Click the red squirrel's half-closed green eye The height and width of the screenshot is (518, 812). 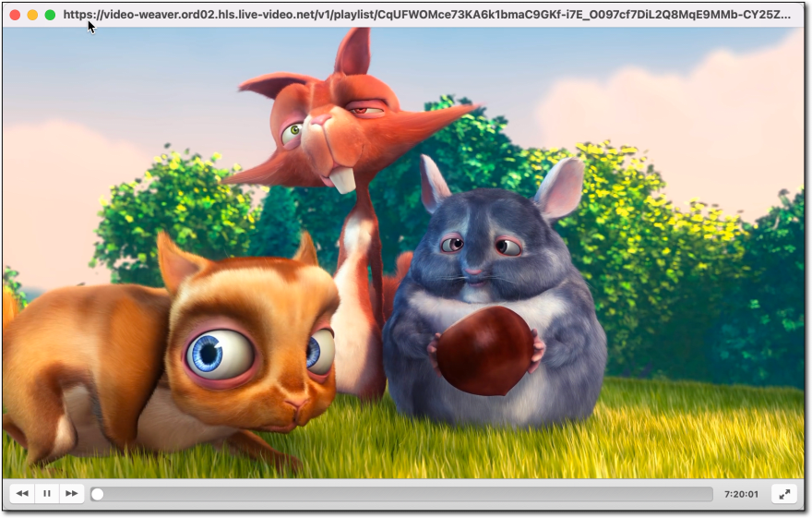(293, 133)
